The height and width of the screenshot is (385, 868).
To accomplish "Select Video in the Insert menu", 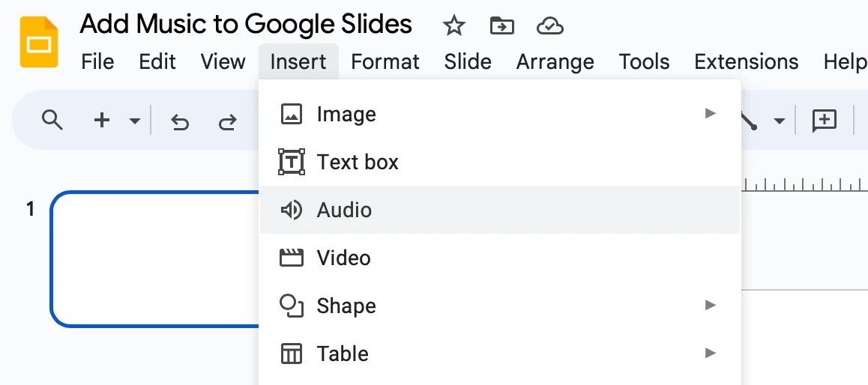I will [500, 258].
